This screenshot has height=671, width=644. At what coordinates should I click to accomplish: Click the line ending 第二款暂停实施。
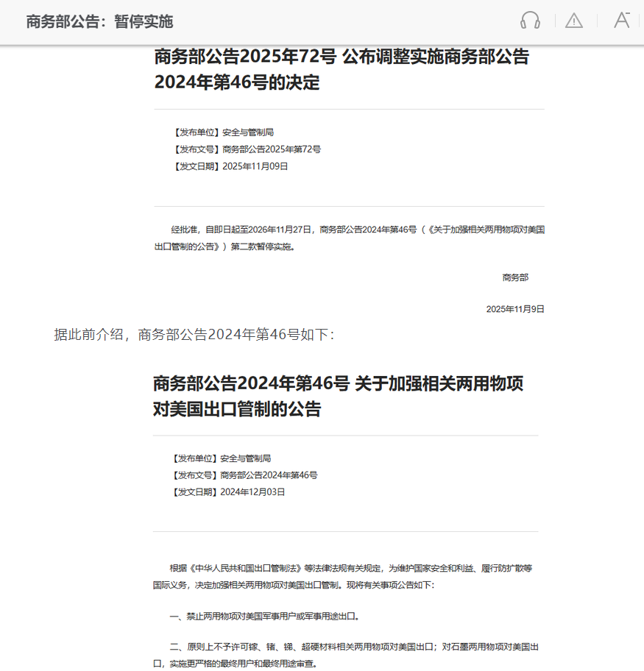pos(224,247)
